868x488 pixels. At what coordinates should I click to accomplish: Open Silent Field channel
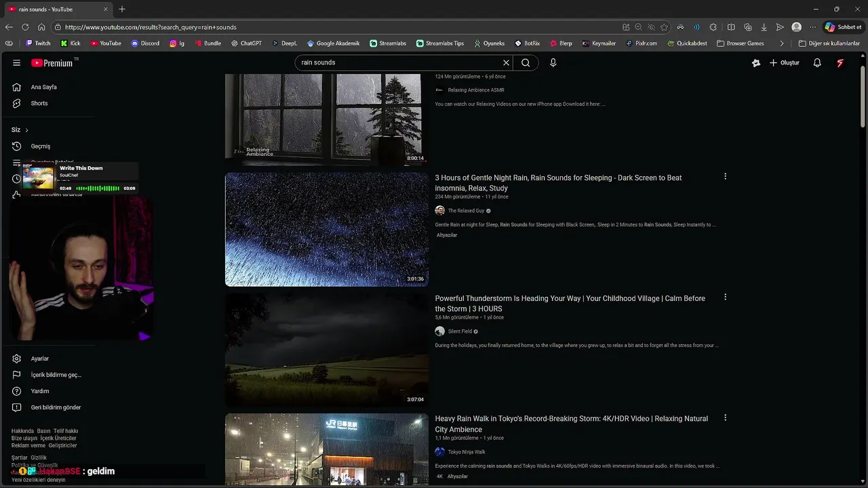click(x=460, y=331)
